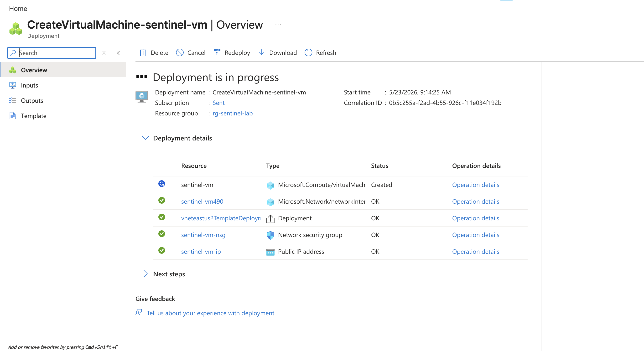Screen dimensions: 644x351
Task: Click the Microsoft.Compute/virtualMach type text
Action: [x=322, y=185]
